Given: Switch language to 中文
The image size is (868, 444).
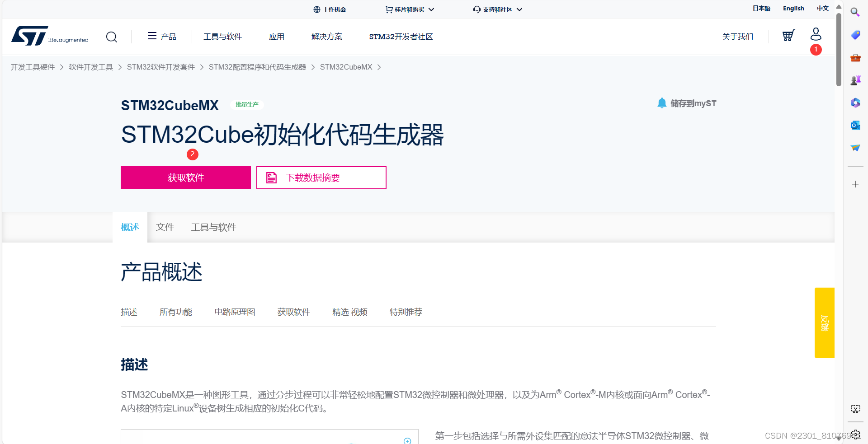Looking at the screenshot, I should click(823, 8).
